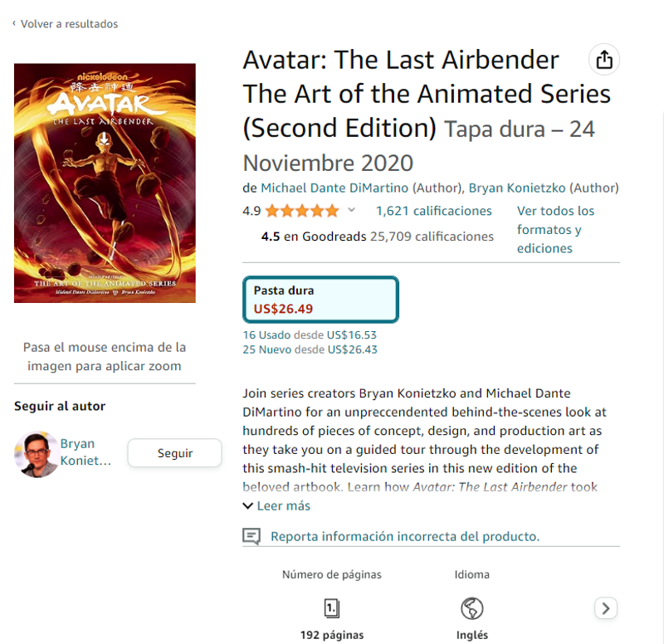Open Michael Dante DiMartino author link
Viewport: 664px width, 644px height.
pos(334,188)
